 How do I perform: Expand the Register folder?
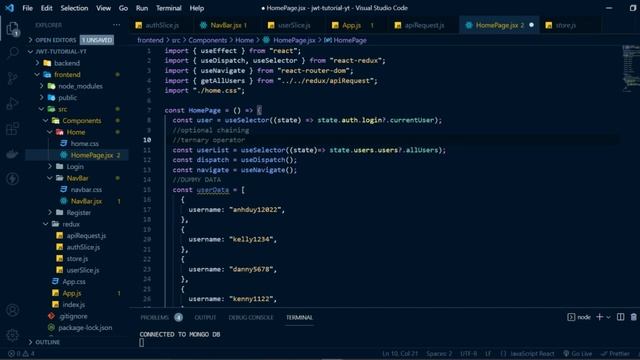78,213
